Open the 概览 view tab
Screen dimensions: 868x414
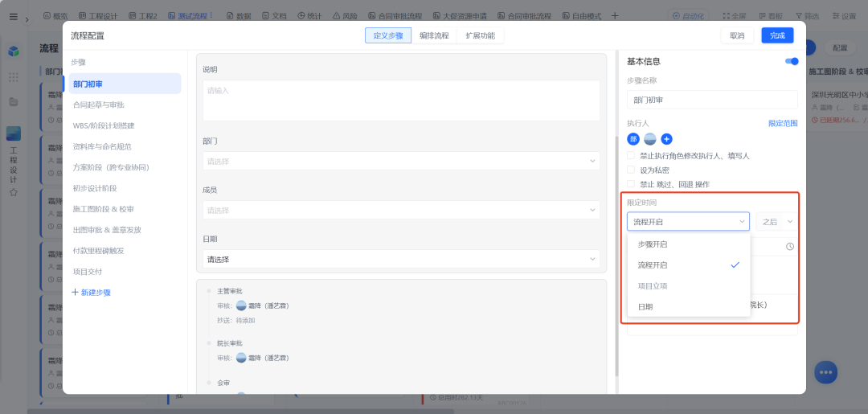55,16
